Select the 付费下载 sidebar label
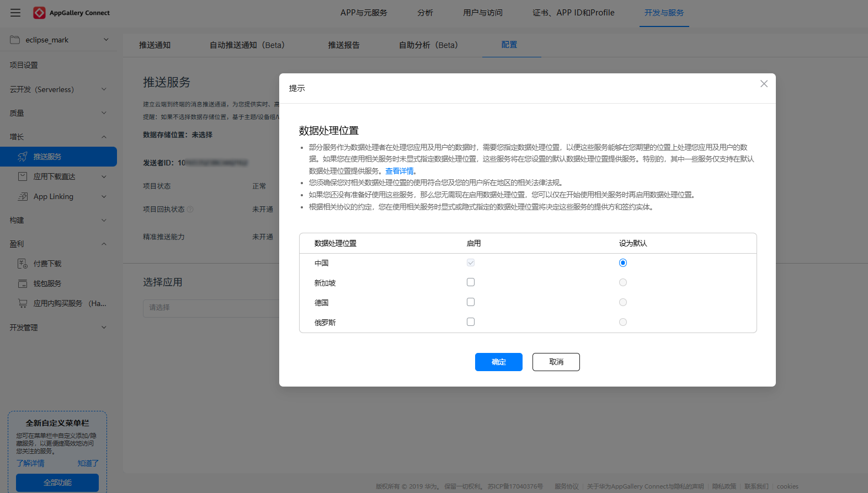The height and width of the screenshot is (493, 868). [x=47, y=264]
